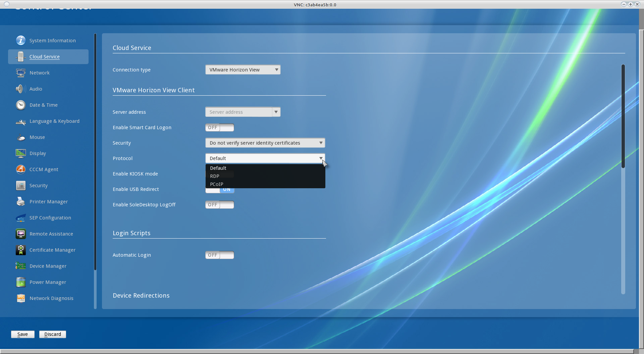The width and height of the screenshot is (644, 354).
Task: Close the VNC window
Action: point(637,4)
